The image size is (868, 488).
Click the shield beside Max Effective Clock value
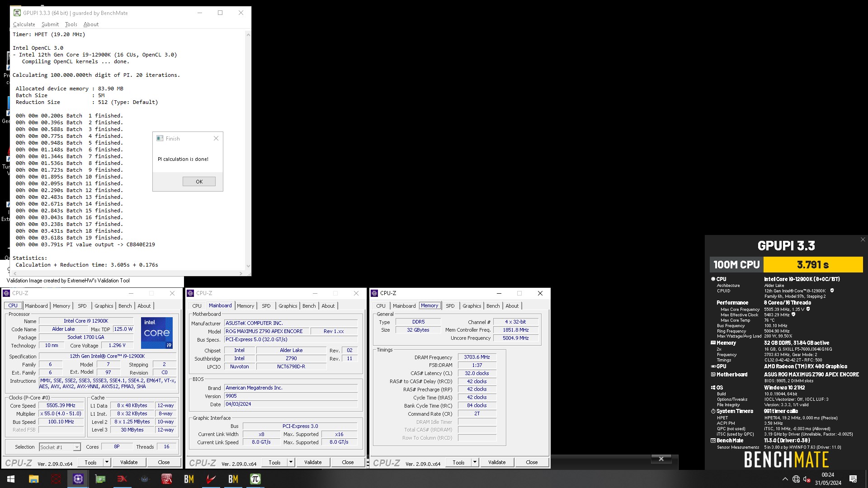(x=793, y=314)
